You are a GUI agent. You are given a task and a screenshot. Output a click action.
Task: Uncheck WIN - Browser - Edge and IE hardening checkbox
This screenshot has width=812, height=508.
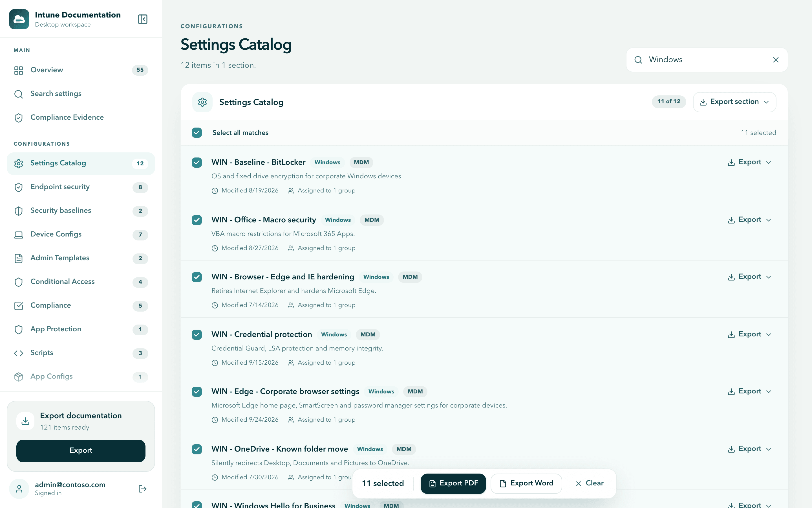[197, 277]
